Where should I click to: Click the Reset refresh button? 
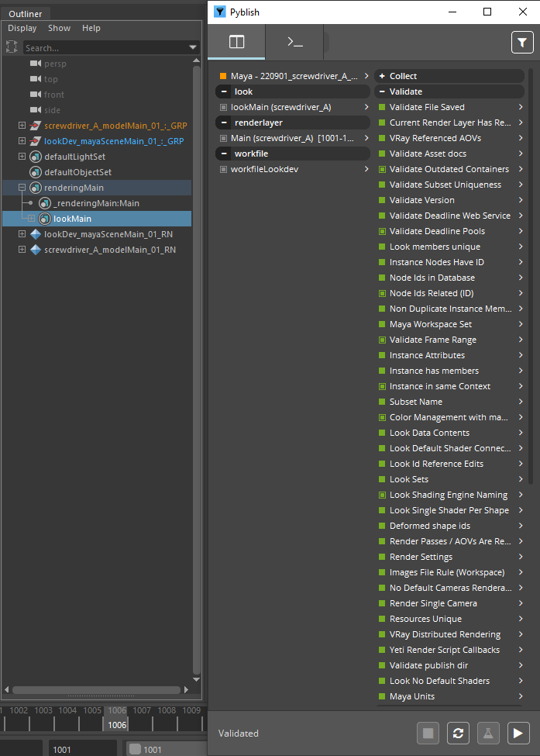(x=458, y=734)
